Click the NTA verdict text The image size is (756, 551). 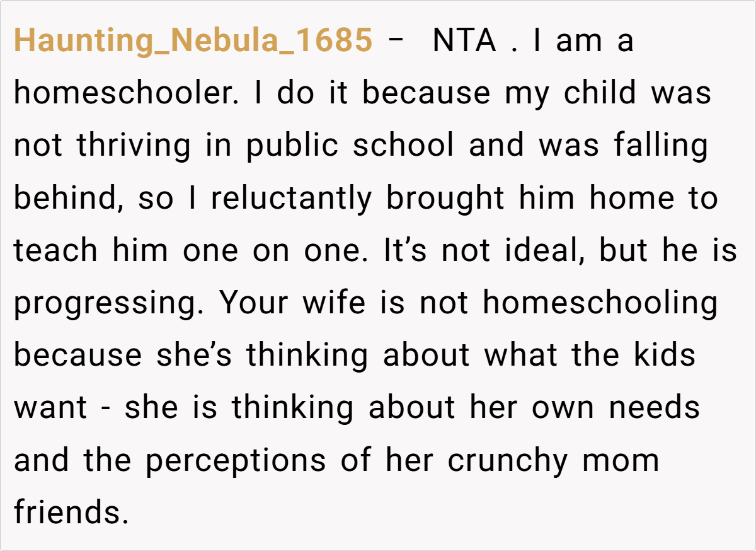click(x=465, y=41)
